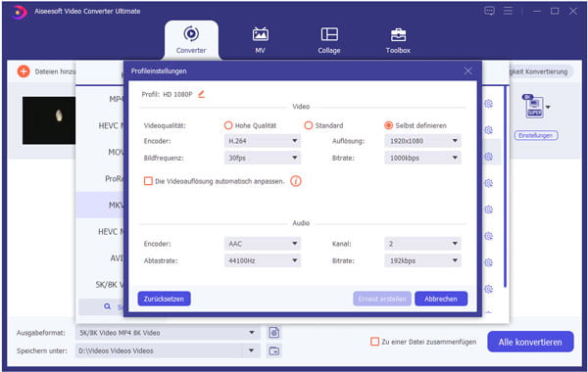Select Standard video quality
This screenshot has height=372, width=588.
click(x=309, y=125)
